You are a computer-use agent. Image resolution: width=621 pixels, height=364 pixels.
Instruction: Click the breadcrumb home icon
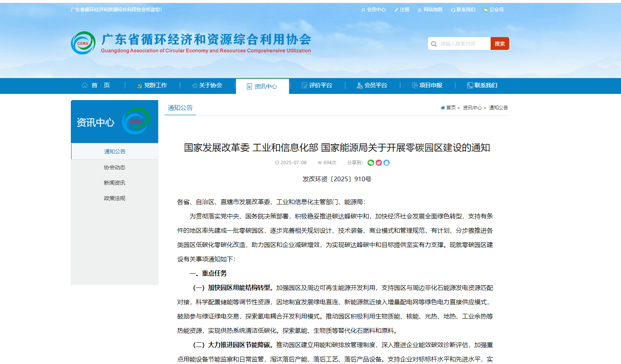443,108
